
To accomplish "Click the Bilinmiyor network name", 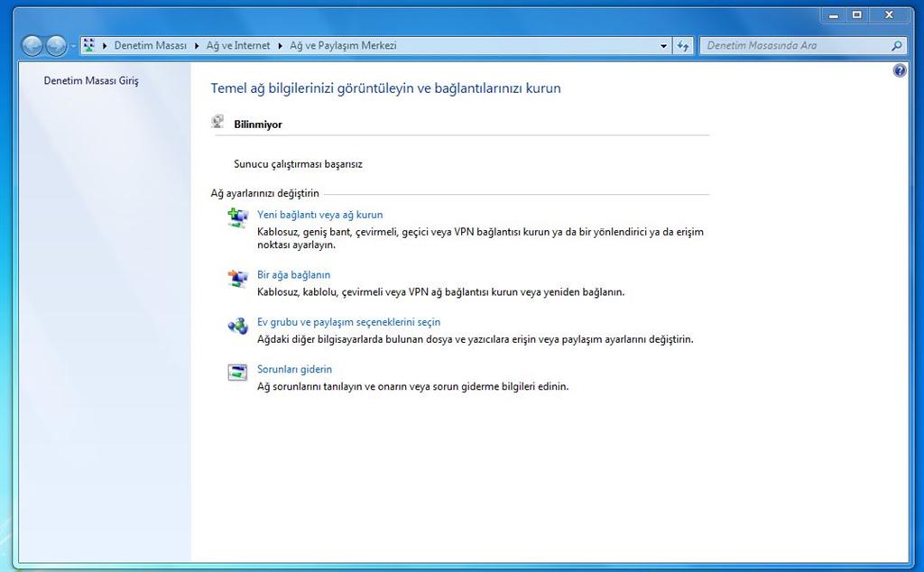I will click(258, 125).
